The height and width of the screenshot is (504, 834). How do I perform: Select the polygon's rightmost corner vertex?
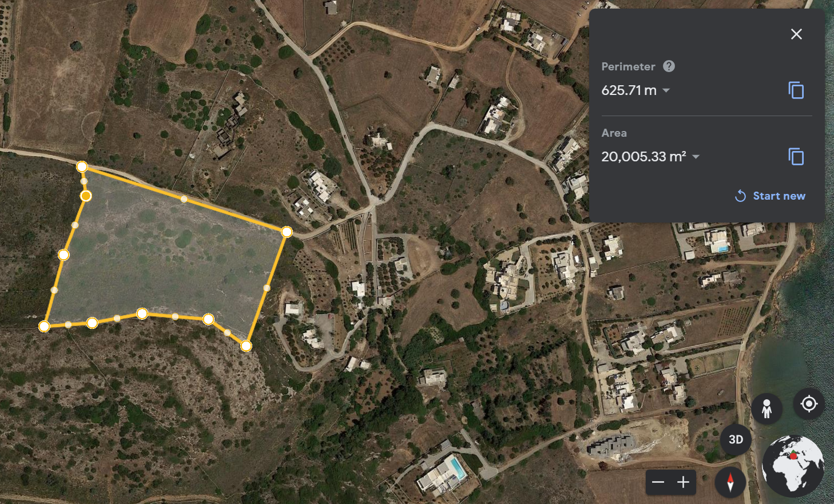click(x=287, y=232)
